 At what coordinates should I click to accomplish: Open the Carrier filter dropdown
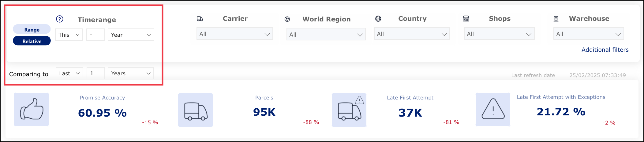(x=234, y=34)
